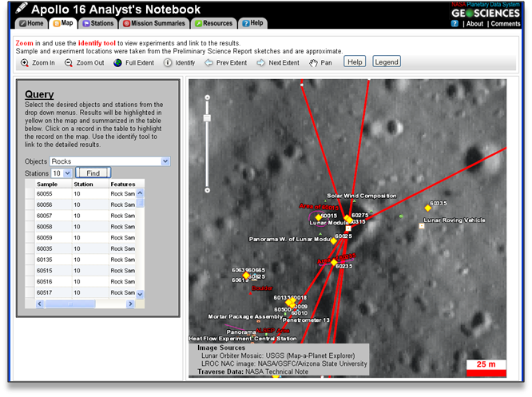Activate the Pan hand icon

[x=313, y=63]
